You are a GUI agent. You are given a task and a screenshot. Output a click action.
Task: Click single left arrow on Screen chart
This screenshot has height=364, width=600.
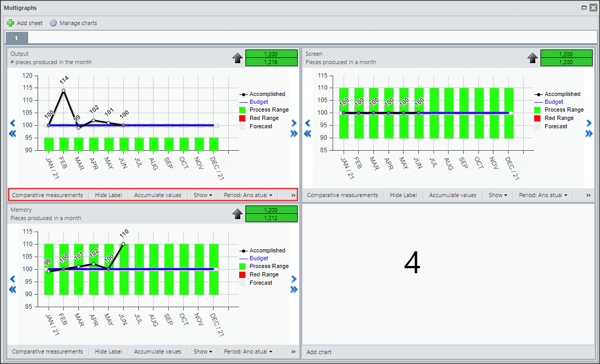308,123
